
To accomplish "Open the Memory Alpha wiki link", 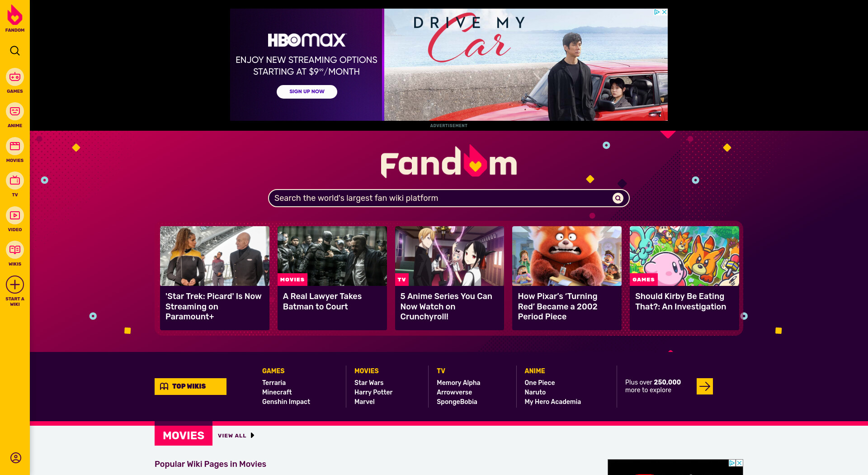I will (x=458, y=383).
